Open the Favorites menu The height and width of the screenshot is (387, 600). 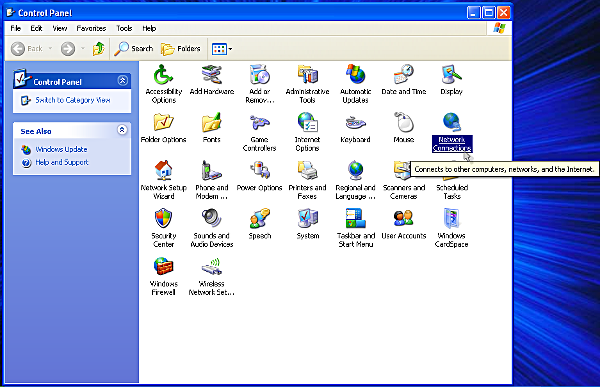point(91,28)
